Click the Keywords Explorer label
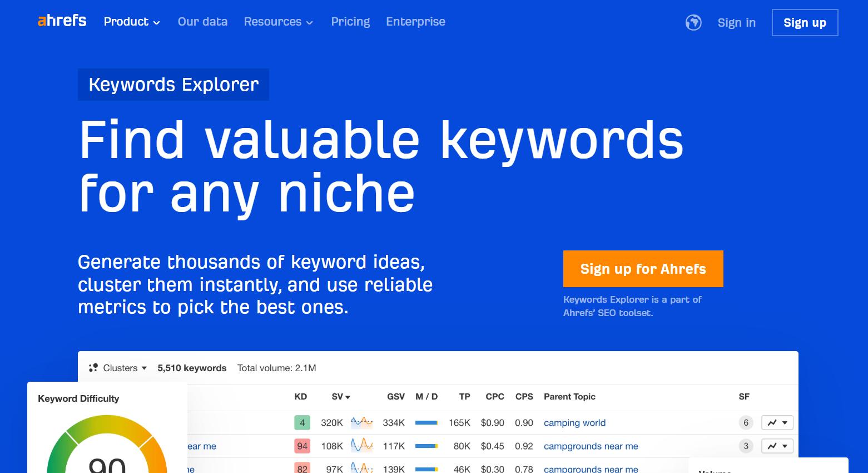Screen dimensions: 868x473 (173, 85)
